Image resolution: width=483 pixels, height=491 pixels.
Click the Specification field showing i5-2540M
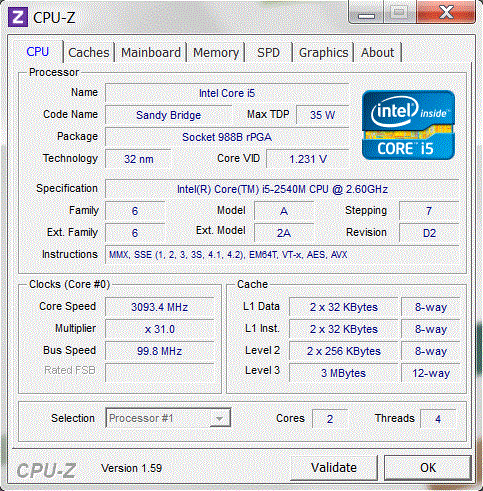tap(282, 189)
